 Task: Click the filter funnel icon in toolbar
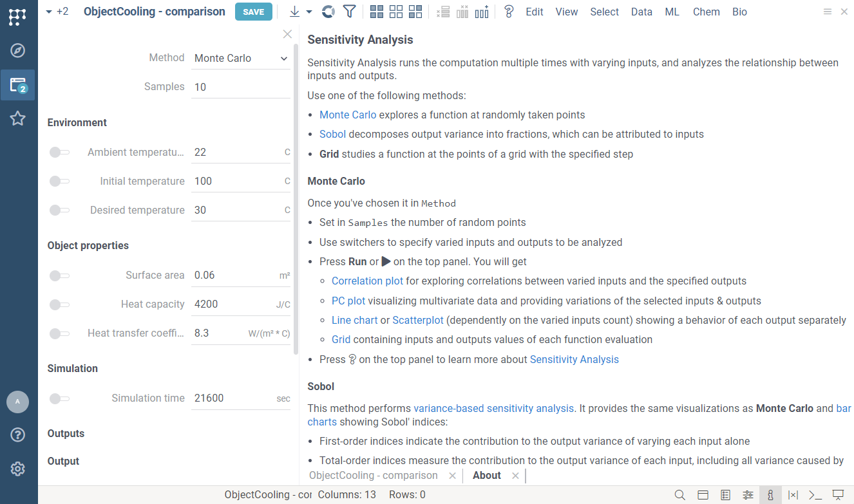[349, 12]
